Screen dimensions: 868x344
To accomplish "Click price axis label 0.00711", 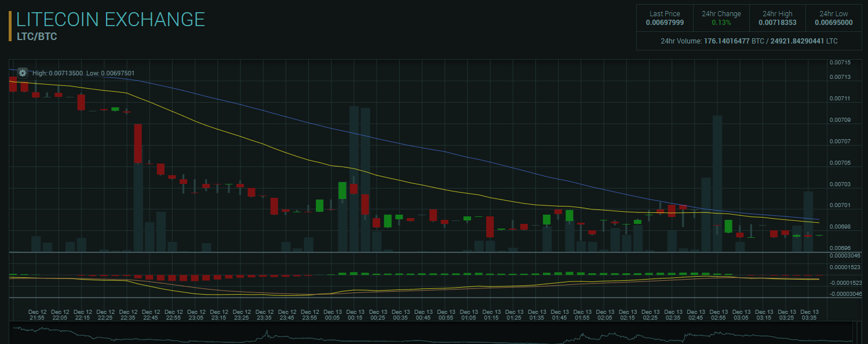I will (x=840, y=99).
